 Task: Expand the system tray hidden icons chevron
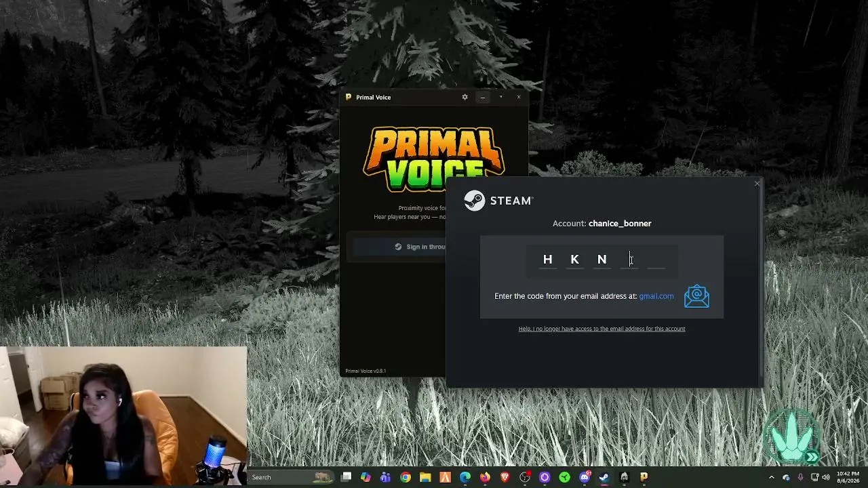[771, 477]
